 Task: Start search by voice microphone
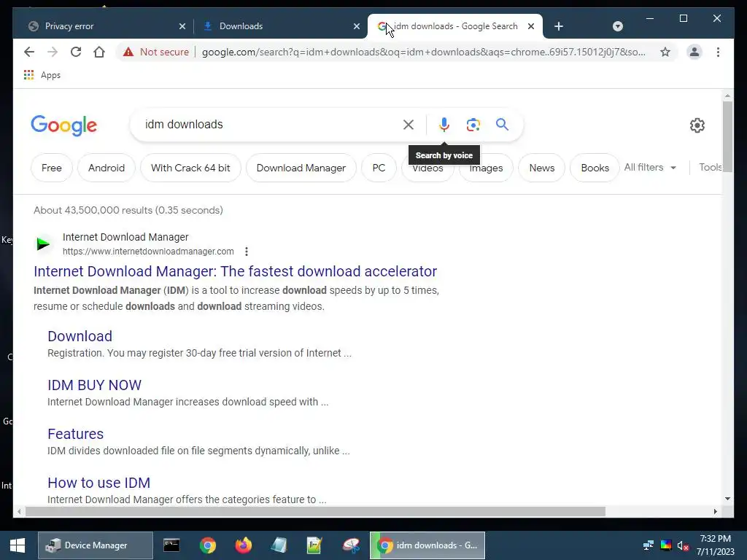[444, 125]
